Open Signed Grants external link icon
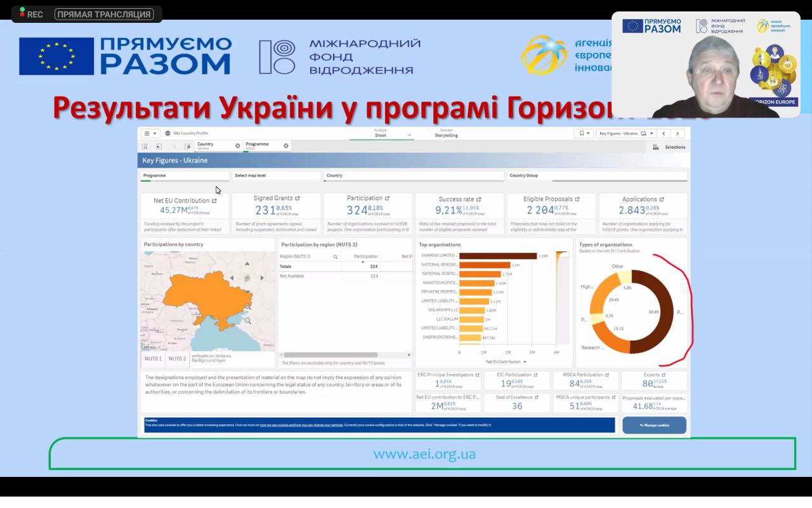Image resolution: width=812 pixels, height=508 pixels. click(298, 199)
